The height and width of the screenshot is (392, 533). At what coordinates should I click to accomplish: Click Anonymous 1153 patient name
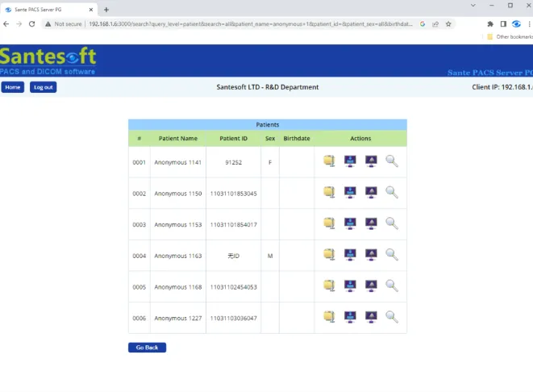(x=178, y=225)
